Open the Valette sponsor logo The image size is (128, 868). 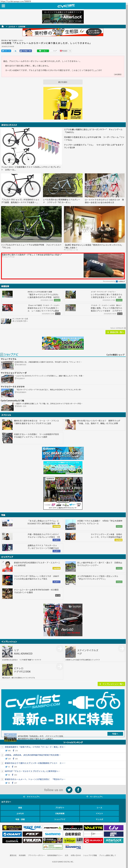point(93,828)
